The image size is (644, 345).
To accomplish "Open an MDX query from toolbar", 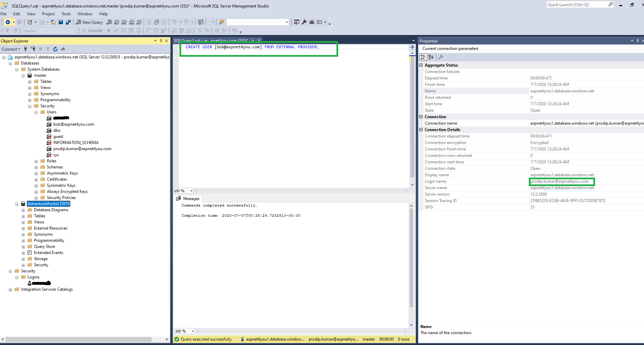I will point(117,22).
